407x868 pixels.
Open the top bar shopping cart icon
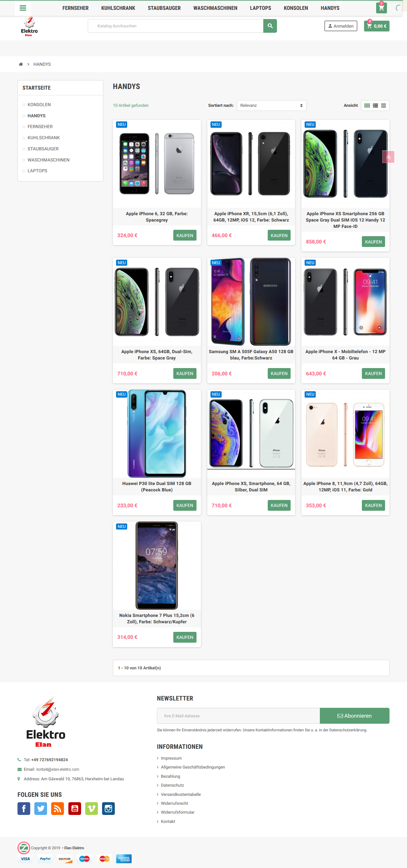[x=381, y=8]
